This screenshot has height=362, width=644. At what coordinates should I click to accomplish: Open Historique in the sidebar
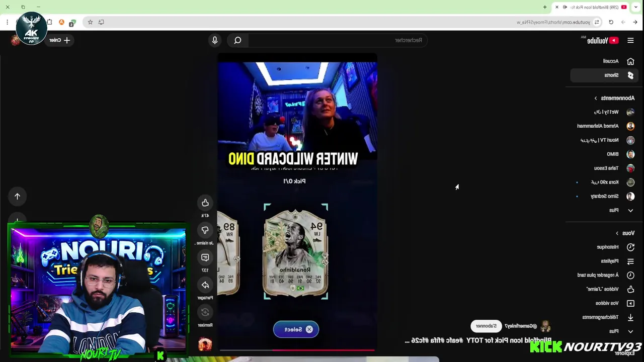[x=604, y=247]
